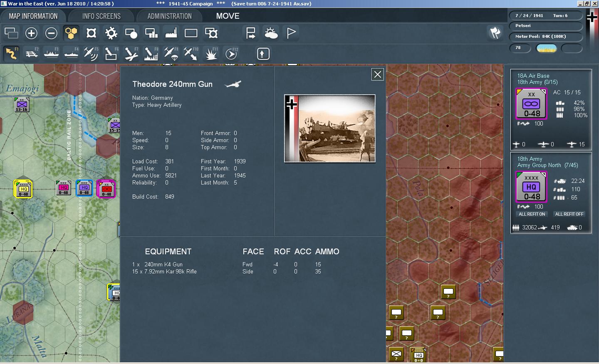The width and height of the screenshot is (599, 364).
Task: Click the overlapping-windows map icon in toolbar
Action: coord(11,33)
